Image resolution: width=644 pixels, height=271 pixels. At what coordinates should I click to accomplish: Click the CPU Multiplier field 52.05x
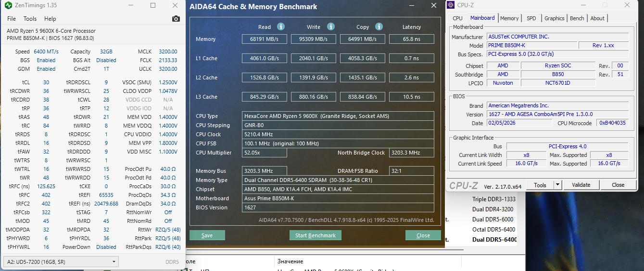point(265,153)
